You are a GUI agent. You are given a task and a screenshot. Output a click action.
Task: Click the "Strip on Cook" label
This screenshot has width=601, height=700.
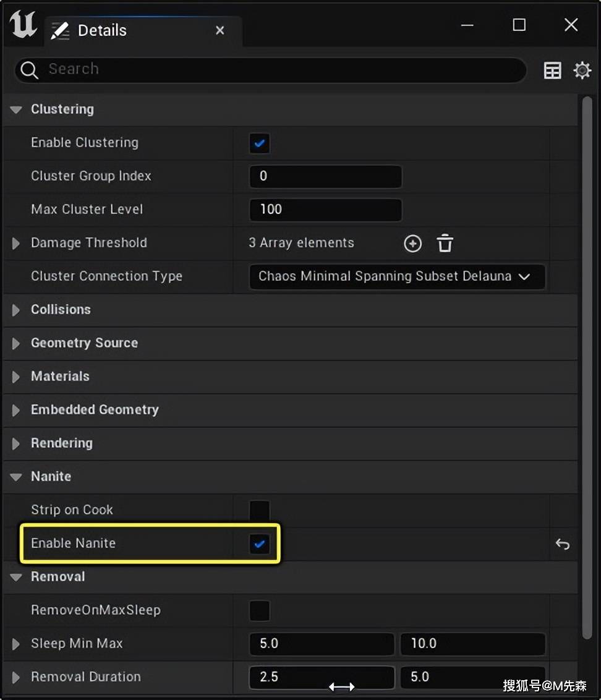point(72,510)
